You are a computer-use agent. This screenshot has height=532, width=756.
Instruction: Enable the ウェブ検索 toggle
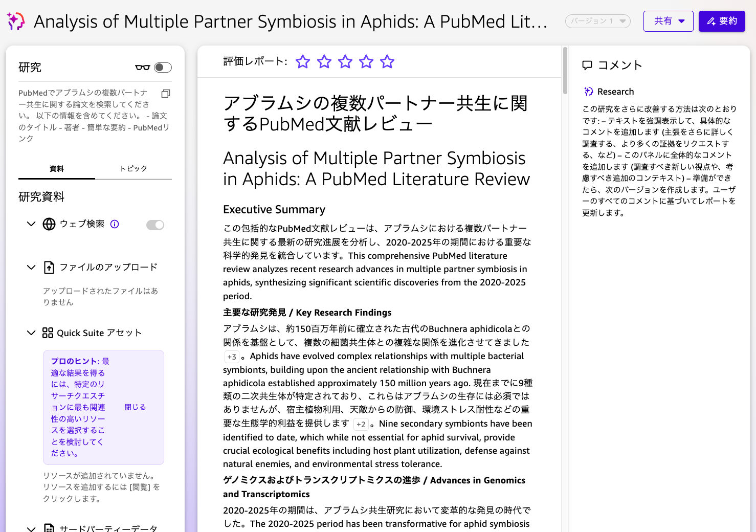click(x=155, y=225)
